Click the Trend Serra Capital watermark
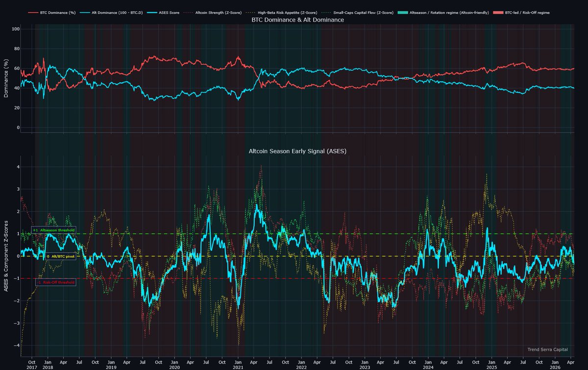This screenshot has width=588, height=370. (x=547, y=349)
